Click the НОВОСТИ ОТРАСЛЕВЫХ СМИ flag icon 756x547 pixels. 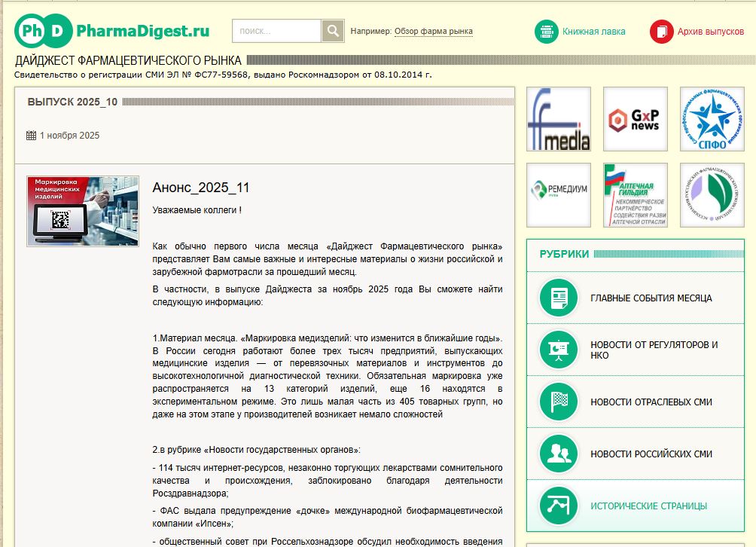(559, 402)
